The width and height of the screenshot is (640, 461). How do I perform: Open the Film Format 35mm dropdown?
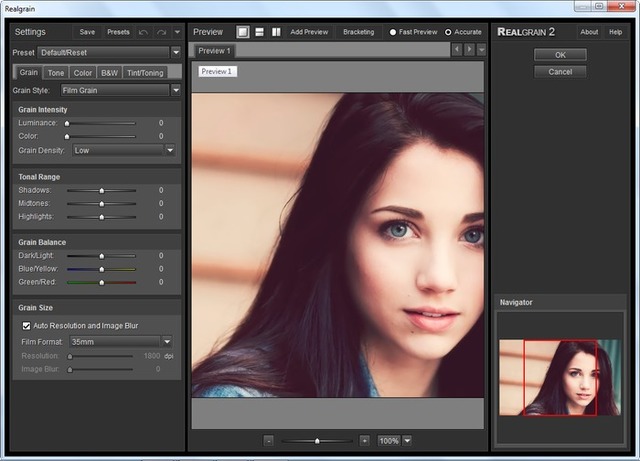166,341
